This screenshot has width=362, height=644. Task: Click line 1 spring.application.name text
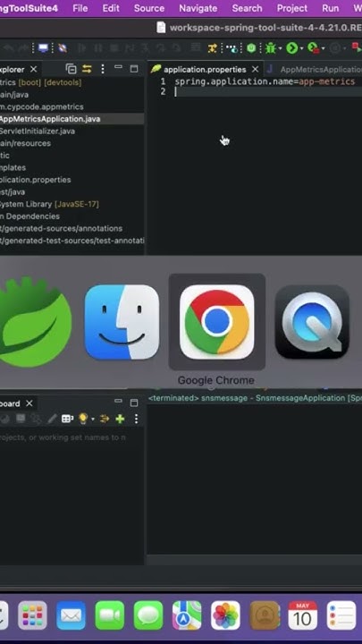265,81
